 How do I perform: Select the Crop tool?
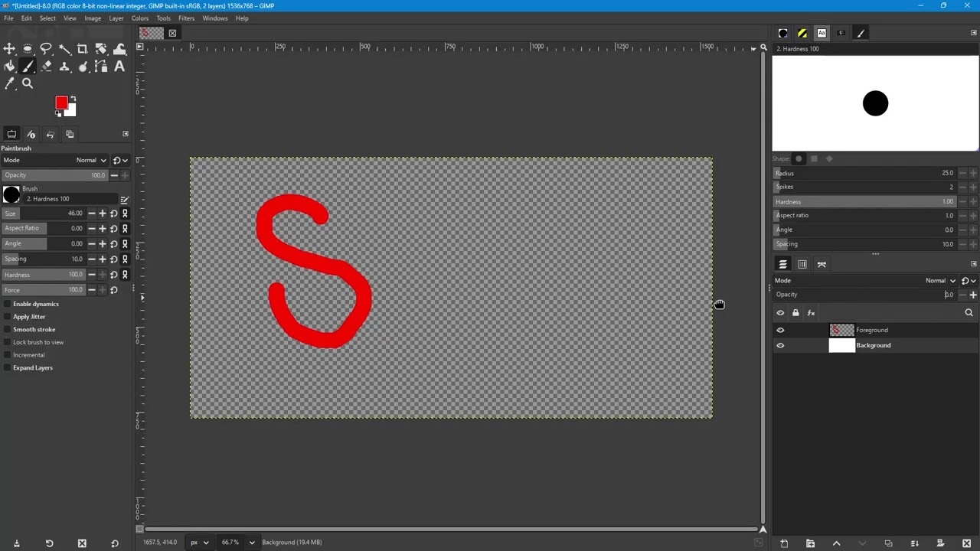(x=83, y=49)
